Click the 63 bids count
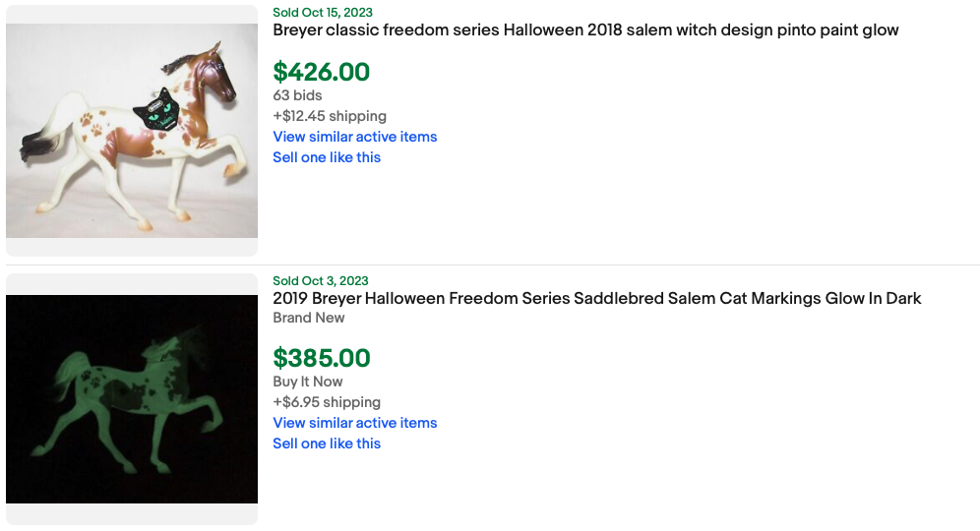Screen dimensions: 980x531 [297, 95]
